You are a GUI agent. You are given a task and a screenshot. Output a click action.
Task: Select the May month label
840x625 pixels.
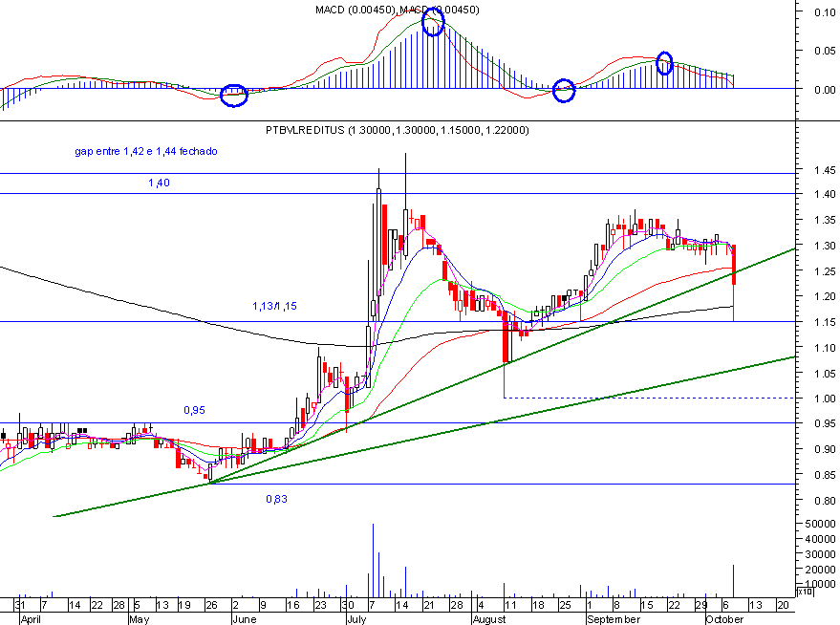point(140,619)
